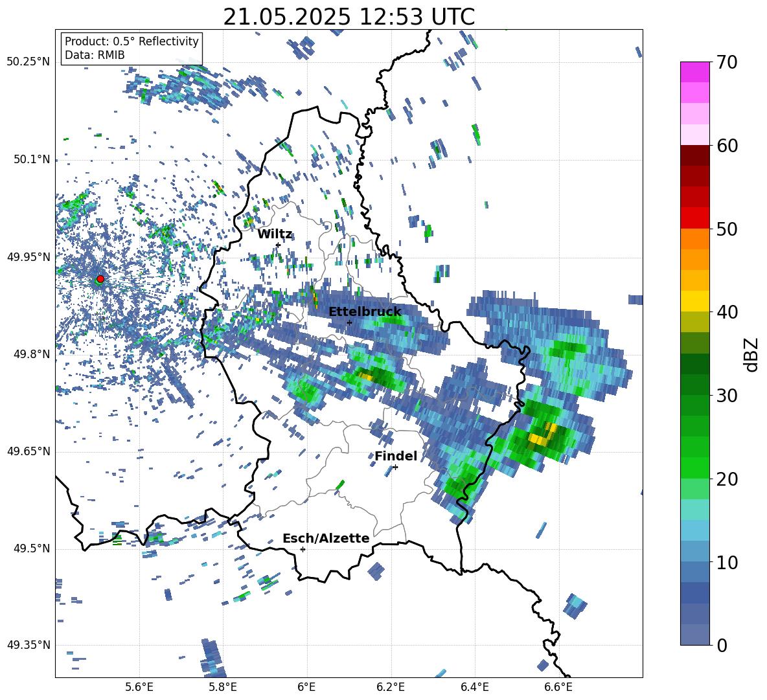767x700 pixels.
Task: Click the 'Data: RMIB' text
Action: click(95, 55)
